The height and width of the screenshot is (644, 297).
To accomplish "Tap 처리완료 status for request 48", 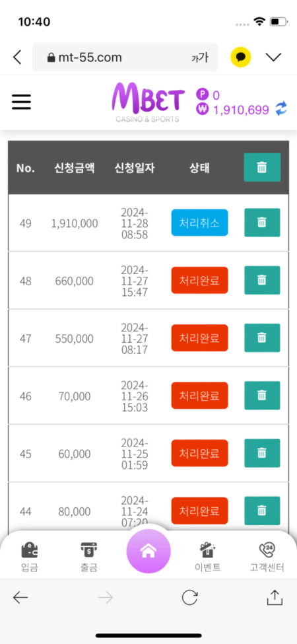I will point(199,280).
